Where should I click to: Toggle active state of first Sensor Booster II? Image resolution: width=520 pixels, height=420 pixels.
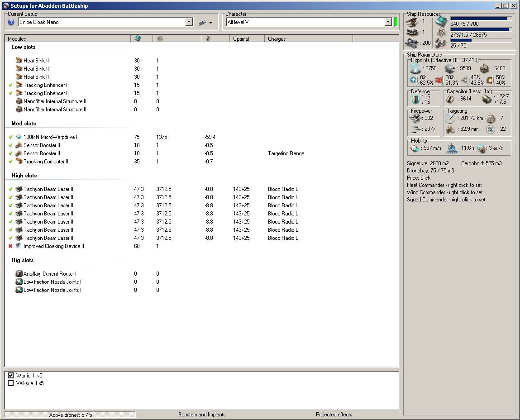10,145
